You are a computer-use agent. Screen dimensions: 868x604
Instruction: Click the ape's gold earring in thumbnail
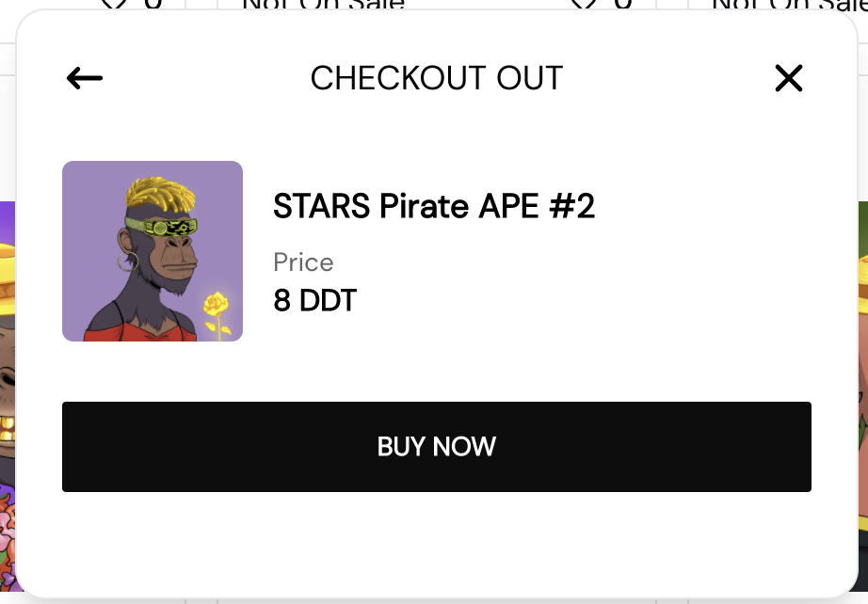[x=129, y=261]
